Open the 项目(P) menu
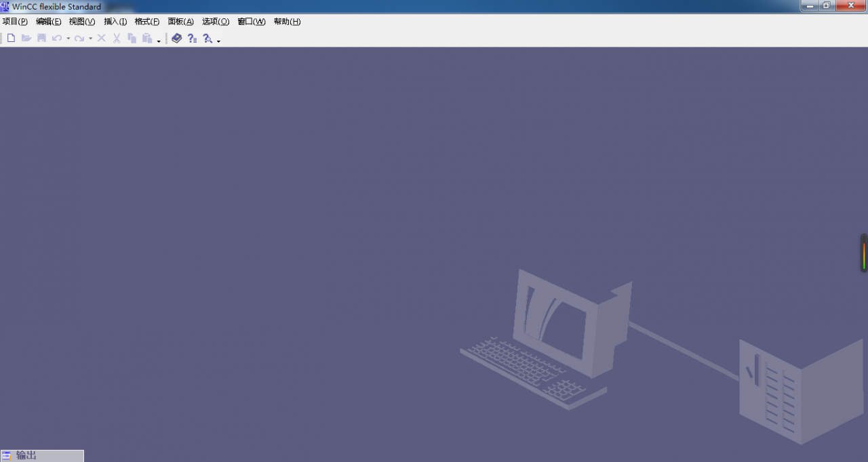Viewport: 868px width, 462px height. [15, 22]
